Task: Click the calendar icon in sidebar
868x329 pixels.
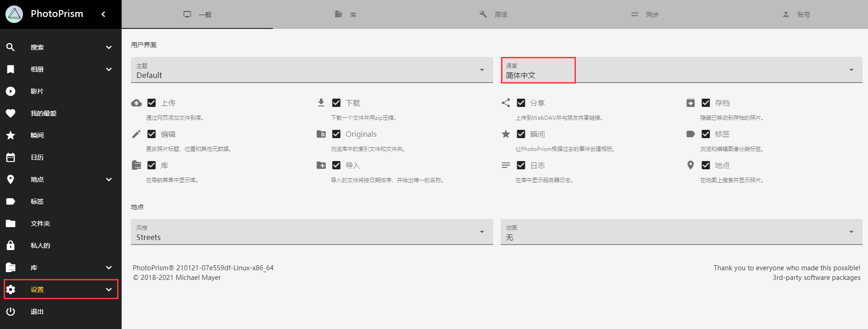Action: (x=11, y=157)
